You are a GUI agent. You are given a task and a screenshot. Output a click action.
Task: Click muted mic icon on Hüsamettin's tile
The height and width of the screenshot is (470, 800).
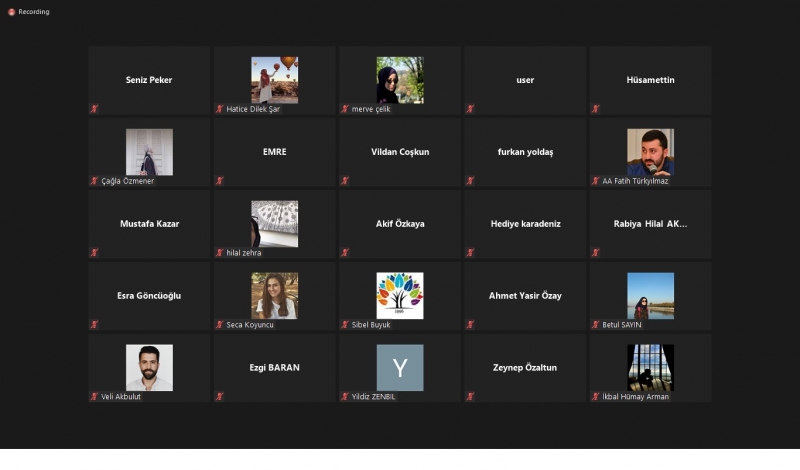[595, 109]
